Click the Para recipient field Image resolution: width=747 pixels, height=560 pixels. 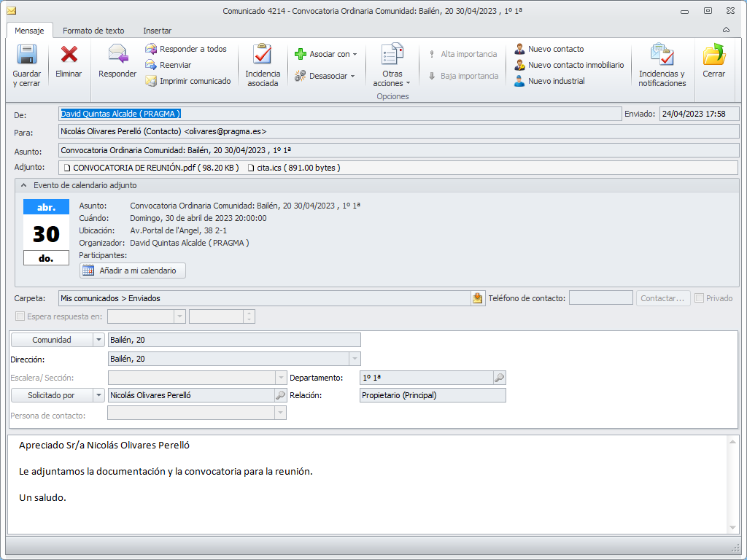[x=399, y=131]
